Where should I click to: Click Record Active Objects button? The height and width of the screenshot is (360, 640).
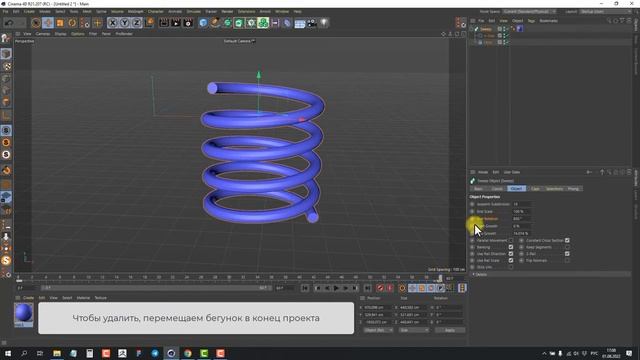coord(380,288)
